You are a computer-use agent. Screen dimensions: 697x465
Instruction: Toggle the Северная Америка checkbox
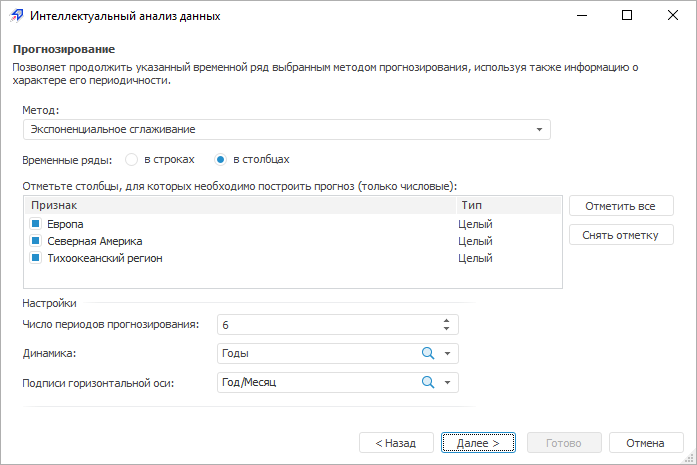(x=36, y=241)
